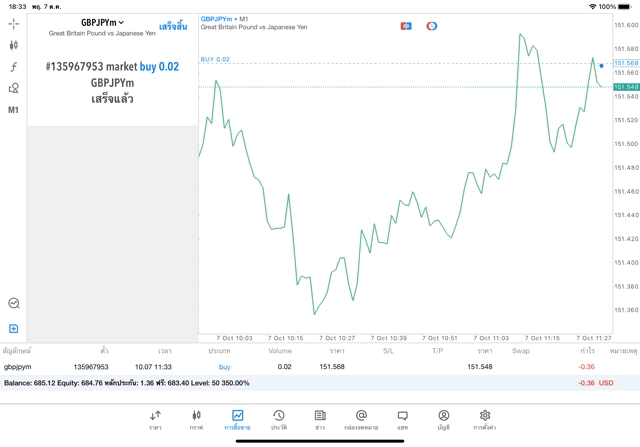
Task: Click the Wi-Fi status icon
Action: (592, 7)
